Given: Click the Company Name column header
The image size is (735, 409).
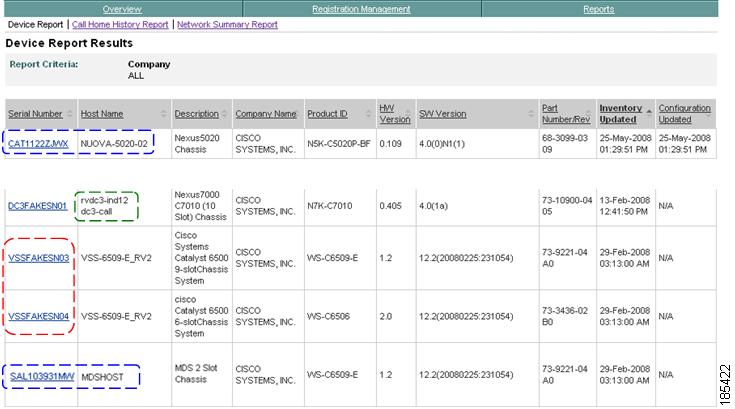Looking at the screenshot, I should (x=266, y=114).
